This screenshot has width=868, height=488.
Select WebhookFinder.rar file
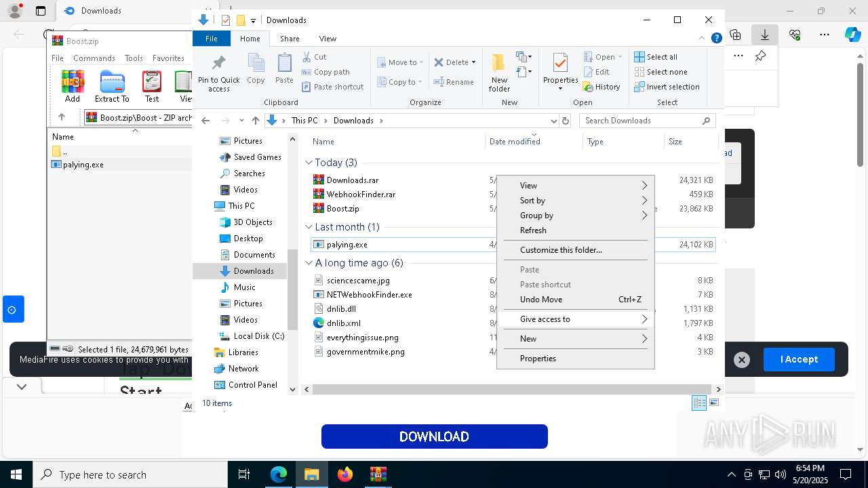[x=361, y=195]
